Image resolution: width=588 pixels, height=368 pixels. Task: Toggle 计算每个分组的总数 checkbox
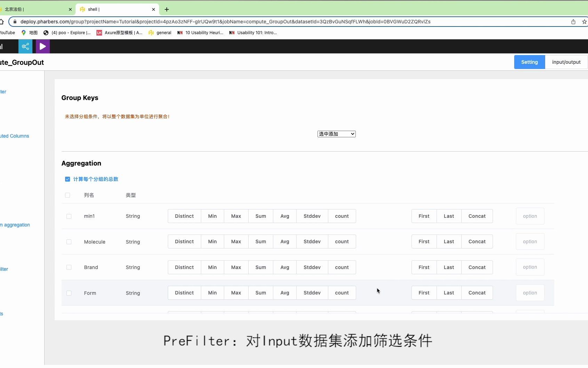[68, 179]
